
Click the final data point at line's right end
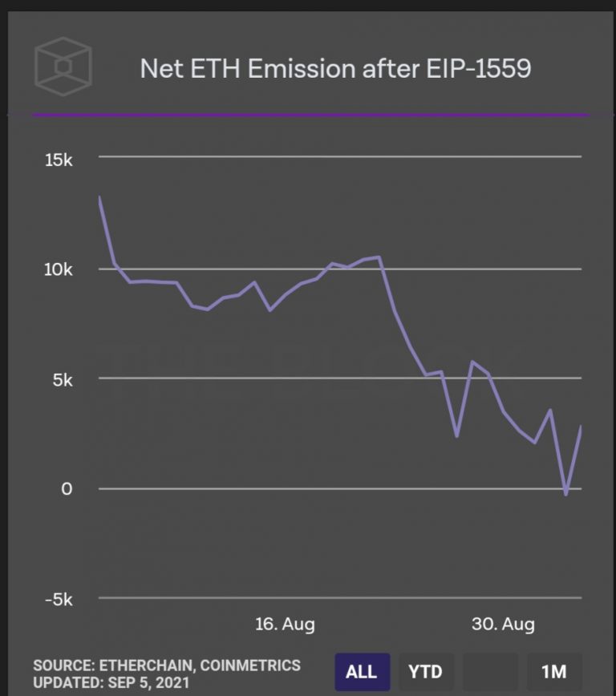[x=581, y=427]
